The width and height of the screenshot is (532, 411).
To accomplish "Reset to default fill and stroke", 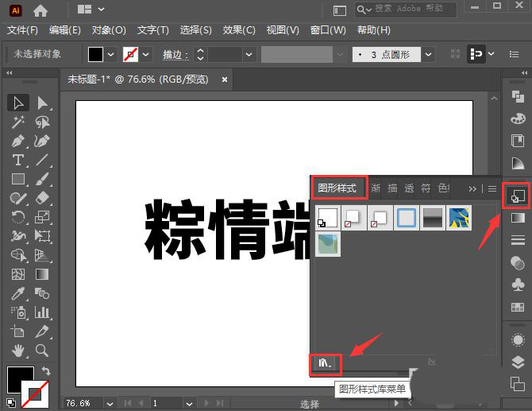I will pos(11,403).
